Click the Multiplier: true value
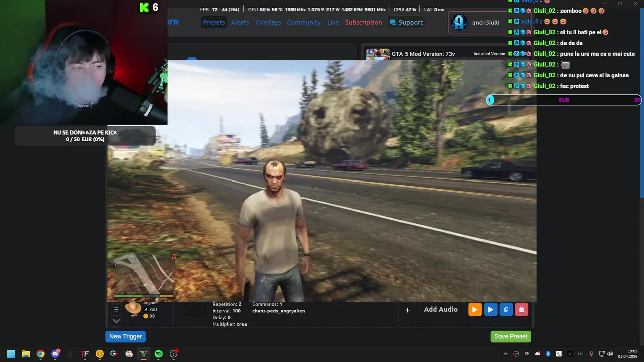The height and width of the screenshot is (362, 644). click(x=229, y=324)
